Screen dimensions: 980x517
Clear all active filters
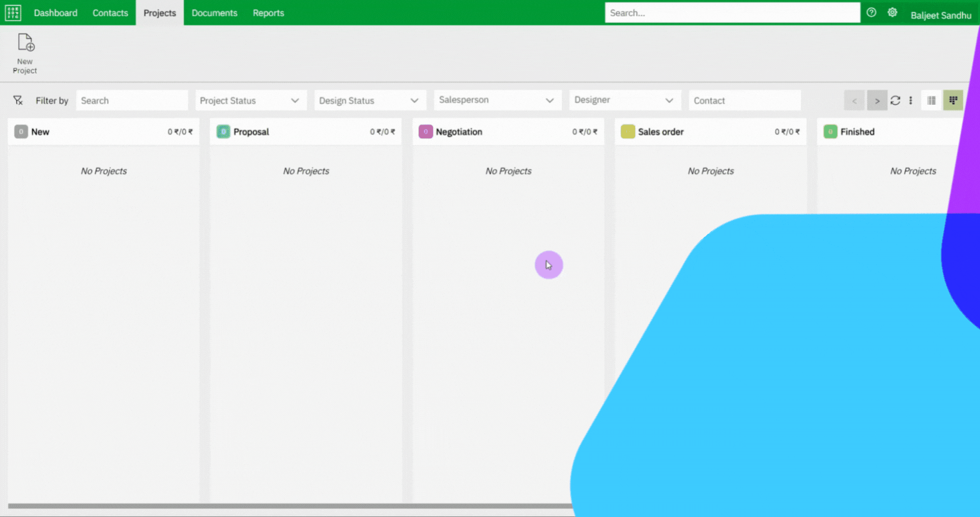pyautogui.click(x=17, y=100)
